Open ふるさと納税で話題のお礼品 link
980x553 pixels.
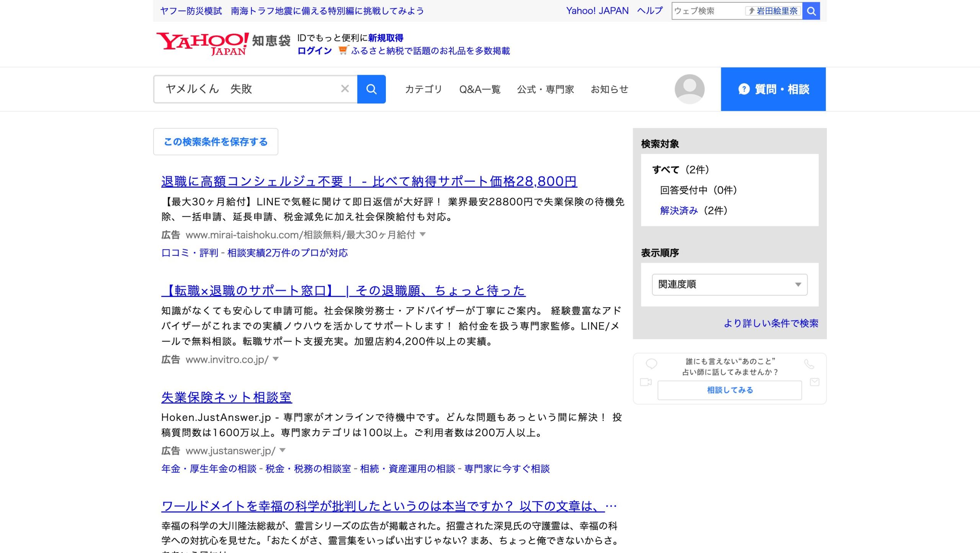pos(430,51)
